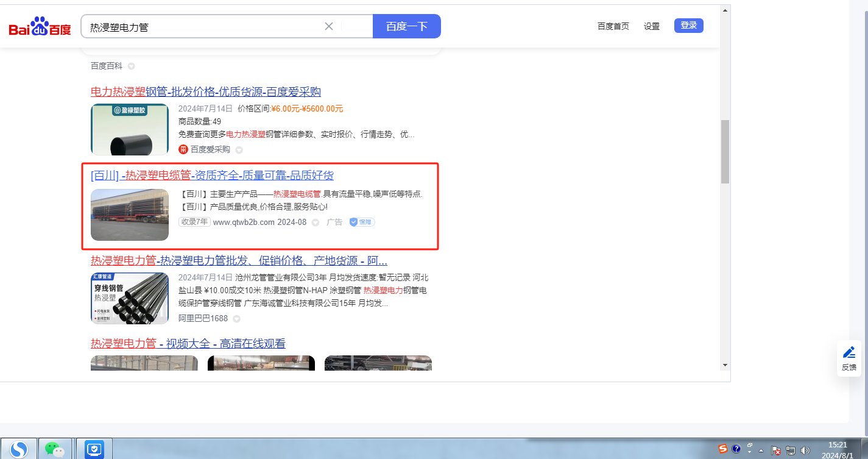Open 电力热浸塑钢管-批发价格 result title
The width and height of the screenshot is (868, 459).
[206, 92]
